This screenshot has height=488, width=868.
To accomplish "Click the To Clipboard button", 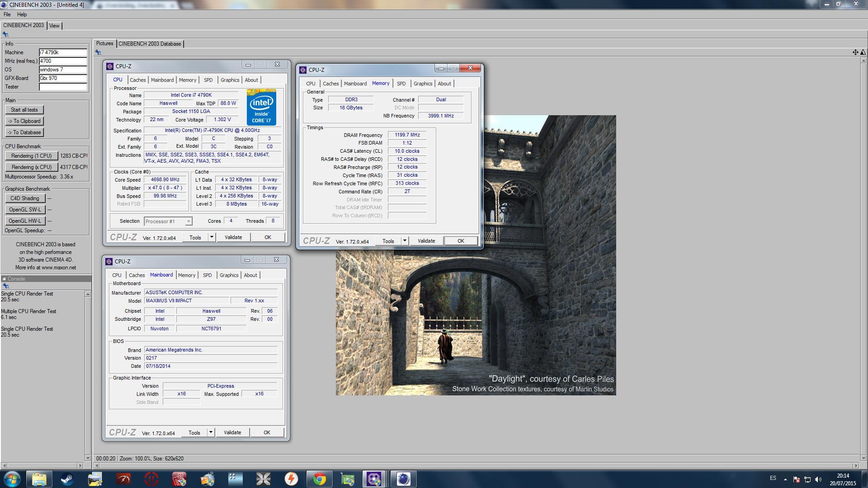I will point(24,121).
